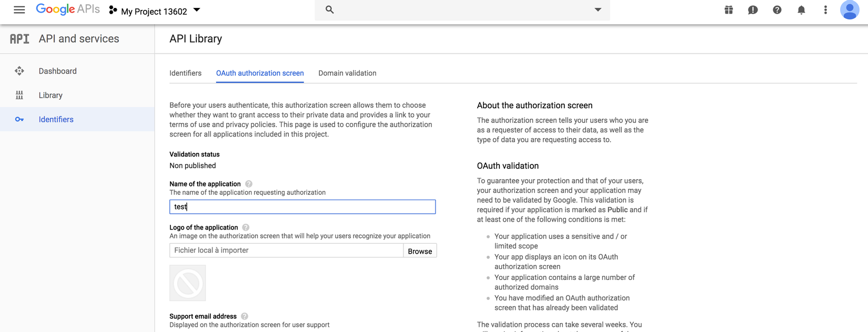Click the application name input field
This screenshot has width=868, height=332.
302,207
